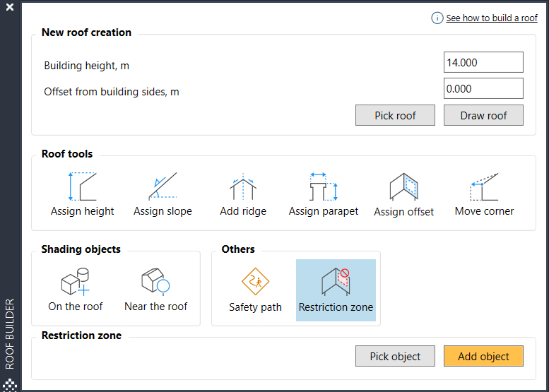The image size is (549, 392).
Task: Choose the Add ridge tool
Action: [x=243, y=195]
